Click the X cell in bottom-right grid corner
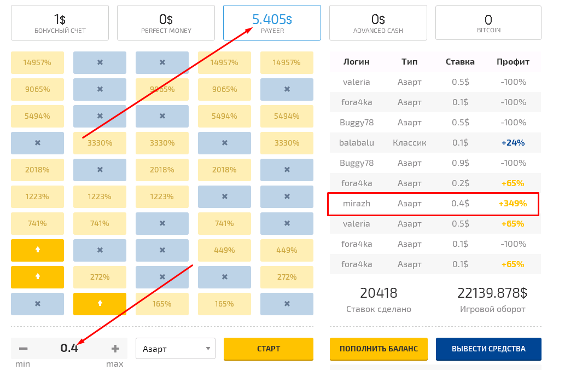This screenshot has width=588, height=370. tap(287, 304)
